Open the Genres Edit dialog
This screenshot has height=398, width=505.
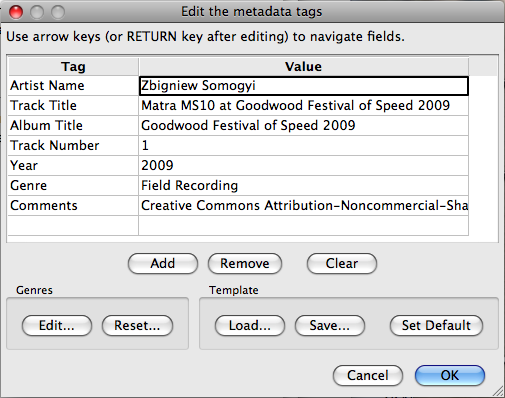57,325
